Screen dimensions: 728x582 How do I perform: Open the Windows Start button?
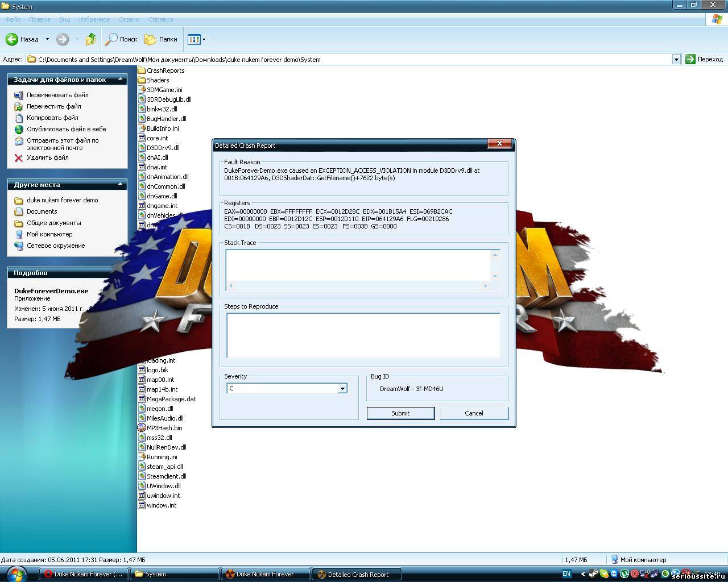coord(16,573)
